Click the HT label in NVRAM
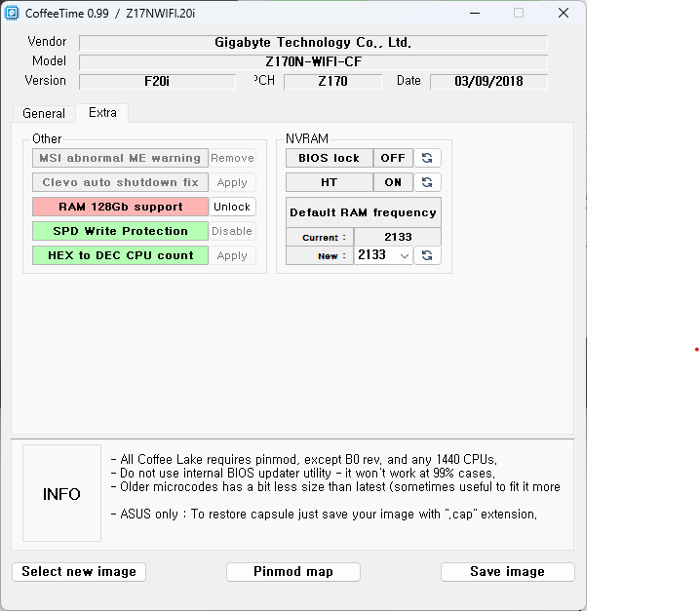700x611 pixels. (329, 182)
